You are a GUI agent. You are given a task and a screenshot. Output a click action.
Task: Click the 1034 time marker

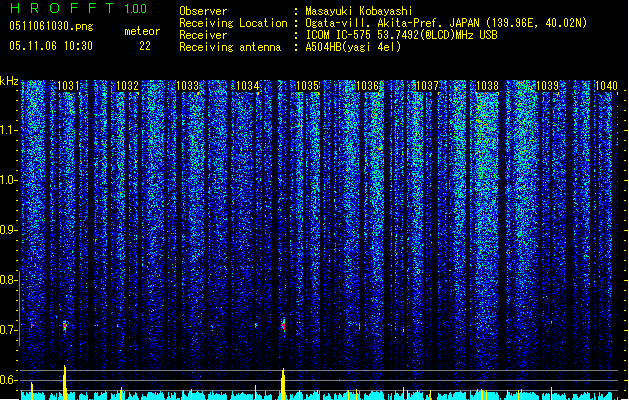248,86
